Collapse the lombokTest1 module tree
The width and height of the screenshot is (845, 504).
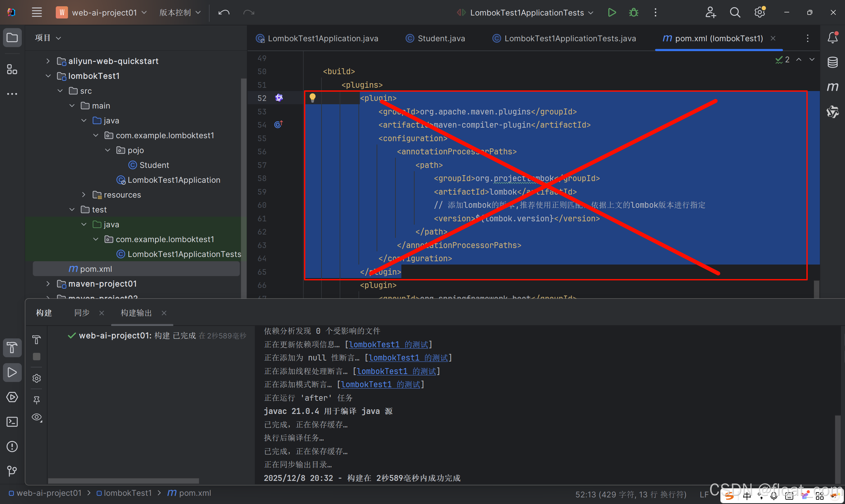click(48, 76)
